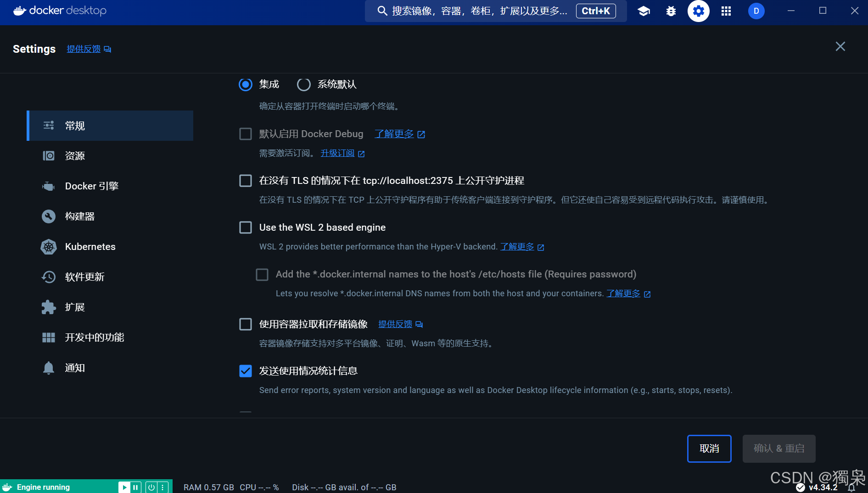The width and height of the screenshot is (868, 493).
Task: Click the 开发中的功能 grid icon
Action: coord(49,338)
